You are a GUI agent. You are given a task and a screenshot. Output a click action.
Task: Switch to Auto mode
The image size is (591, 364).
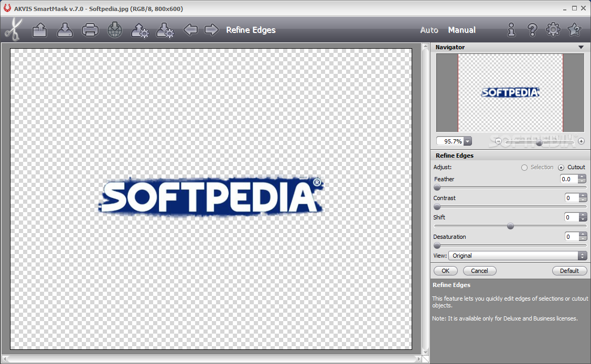tap(429, 30)
